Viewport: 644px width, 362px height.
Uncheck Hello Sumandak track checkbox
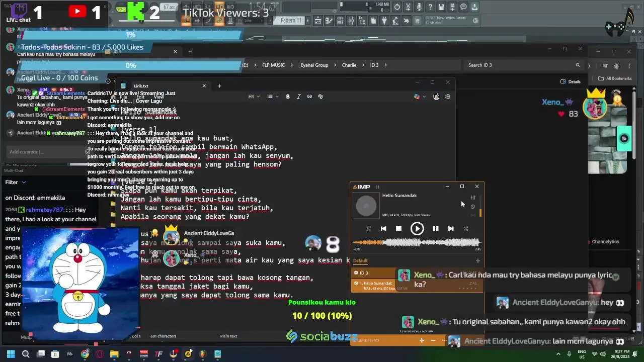[x=356, y=283]
